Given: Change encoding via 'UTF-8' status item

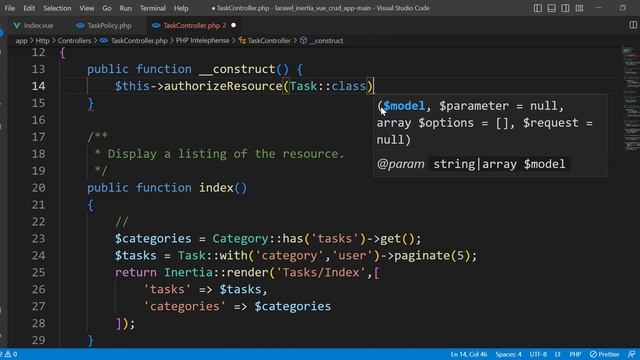Looking at the screenshot, I should point(538,354).
